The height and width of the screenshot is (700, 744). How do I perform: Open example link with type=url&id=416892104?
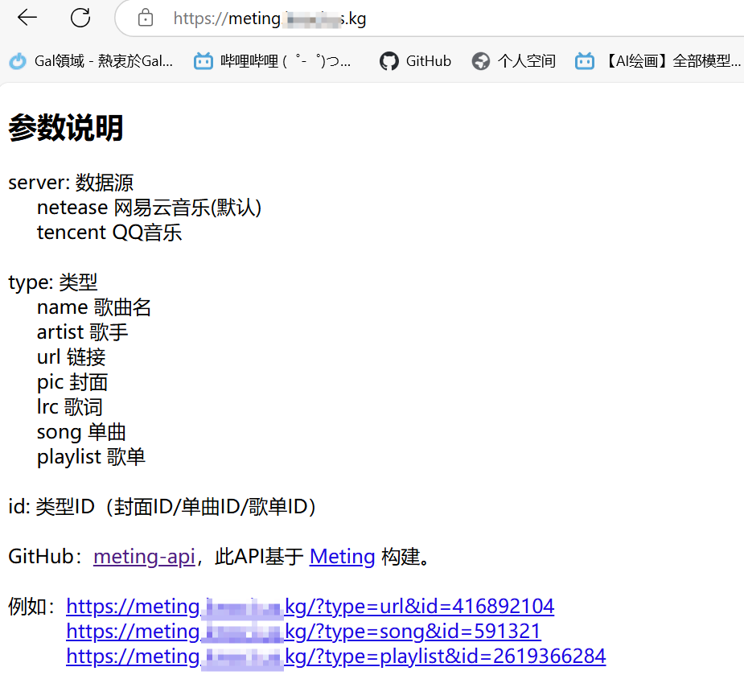click(x=310, y=607)
